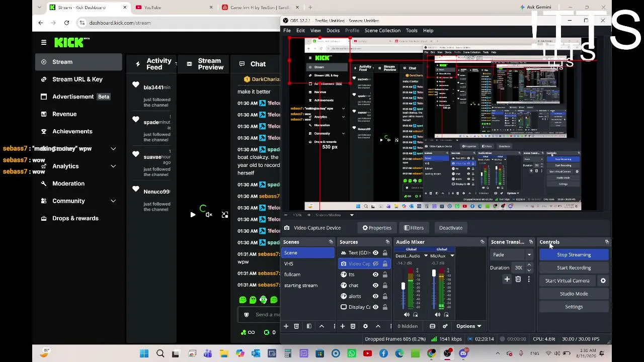Open virtual camera settings gear
The height and width of the screenshot is (362, 644).
click(x=603, y=281)
